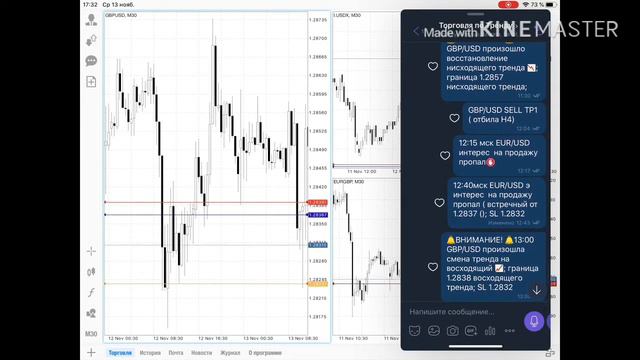Tap the GBPUSD, M30 chart title
The width and height of the screenshot is (640, 360).
click(121, 15)
